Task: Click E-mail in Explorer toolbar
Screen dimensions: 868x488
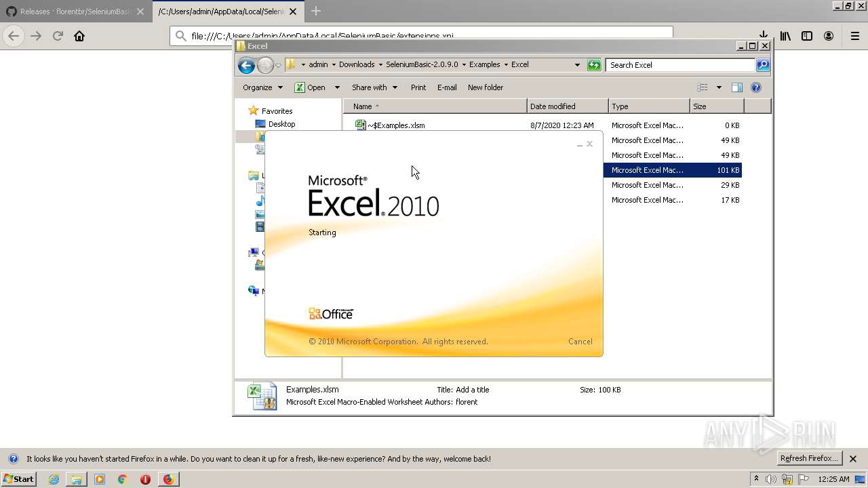Action: [x=447, y=87]
